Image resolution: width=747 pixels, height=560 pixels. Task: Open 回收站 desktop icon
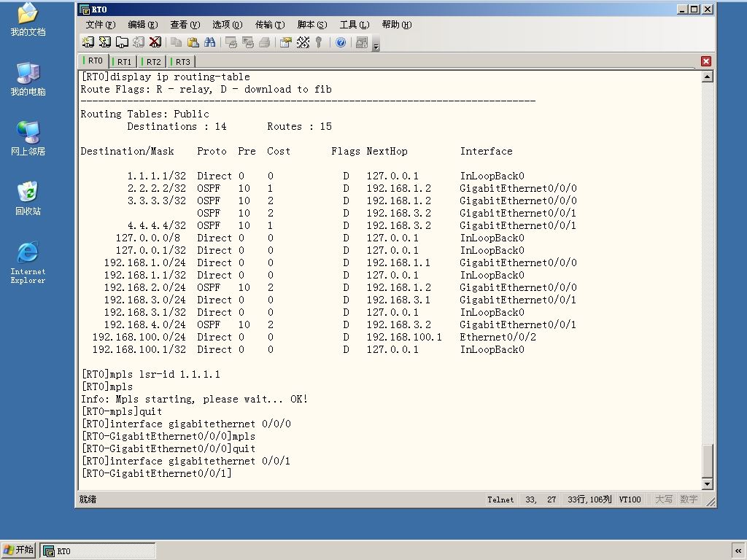[28, 198]
